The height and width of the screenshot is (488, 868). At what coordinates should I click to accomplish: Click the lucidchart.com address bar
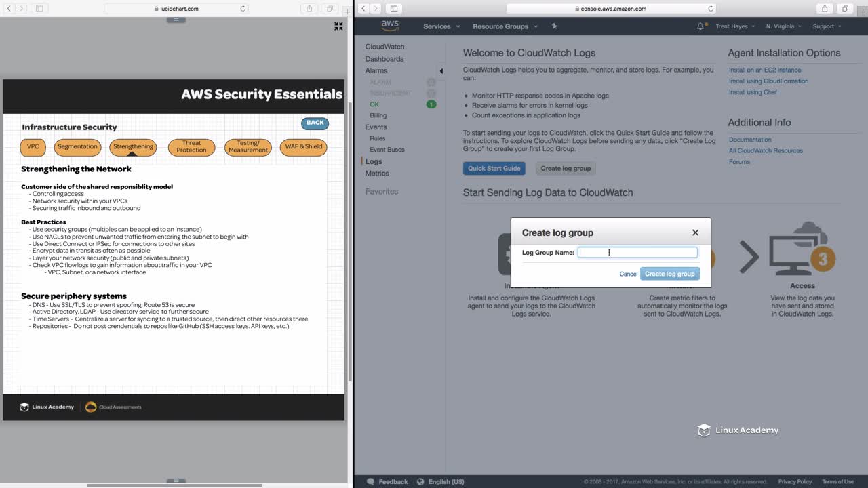(176, 9)
